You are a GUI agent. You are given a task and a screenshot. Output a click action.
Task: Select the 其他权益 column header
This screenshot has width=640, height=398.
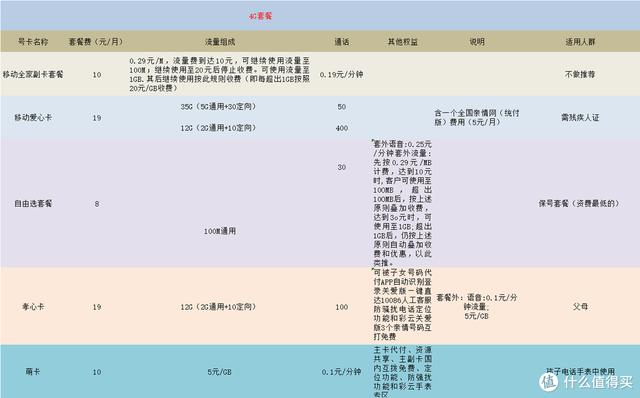pyautogui.click(x=402, y=42)
